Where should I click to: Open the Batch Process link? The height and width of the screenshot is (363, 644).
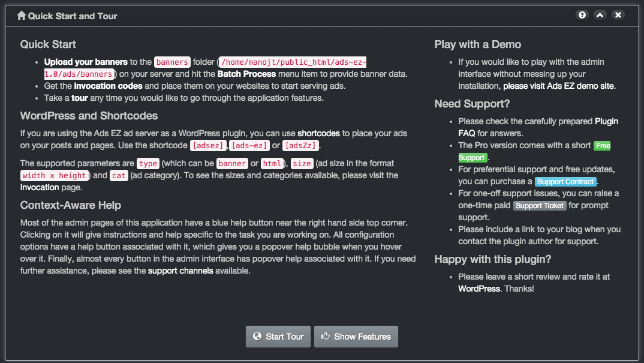click(x=246, y=74)
